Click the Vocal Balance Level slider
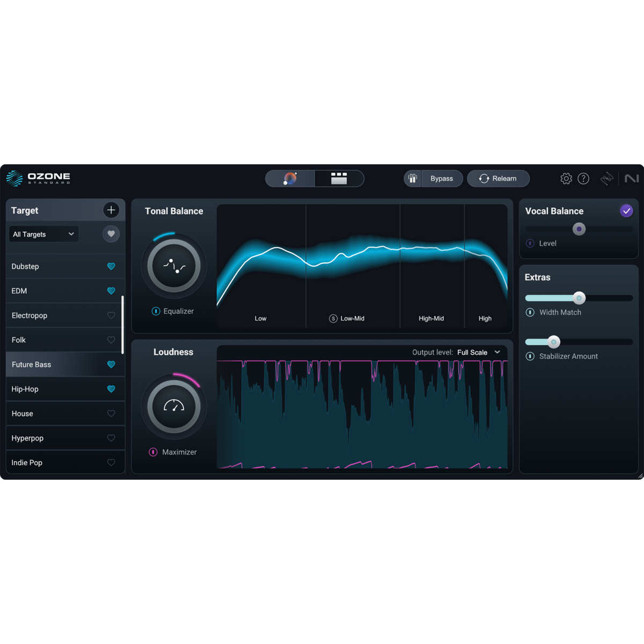 pyautogui.click(x=579, y=229)
